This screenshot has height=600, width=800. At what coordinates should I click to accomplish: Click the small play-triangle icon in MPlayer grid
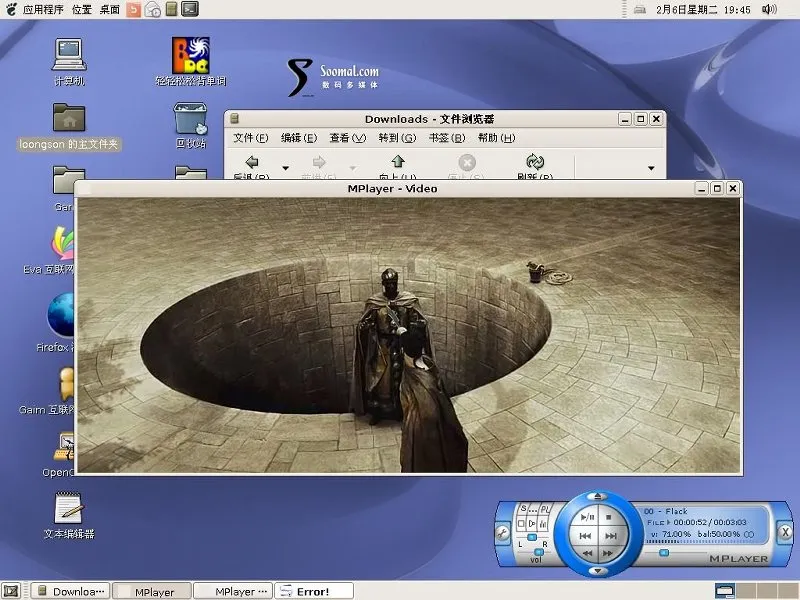[532, 523]
